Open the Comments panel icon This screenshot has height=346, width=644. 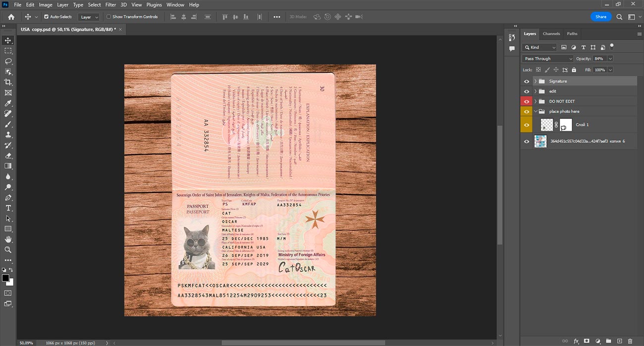tap(512, 49)
